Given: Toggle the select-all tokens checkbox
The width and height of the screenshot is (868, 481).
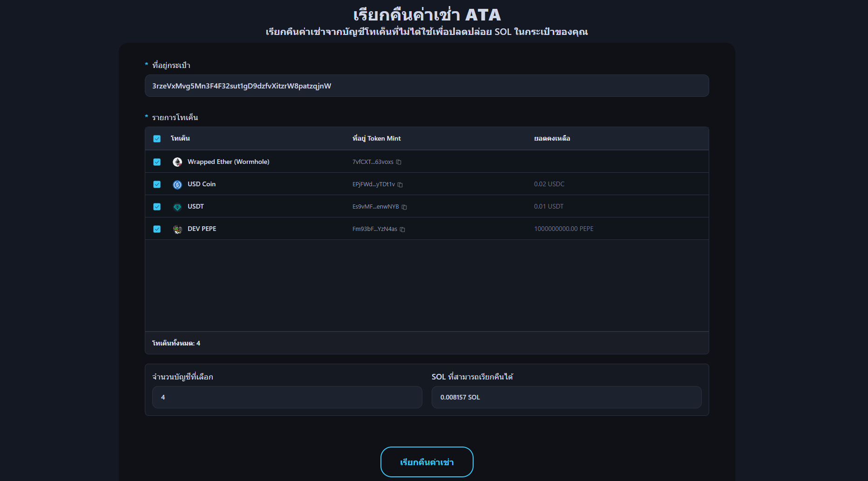Looking at the screenshot, I should (157, 139).
